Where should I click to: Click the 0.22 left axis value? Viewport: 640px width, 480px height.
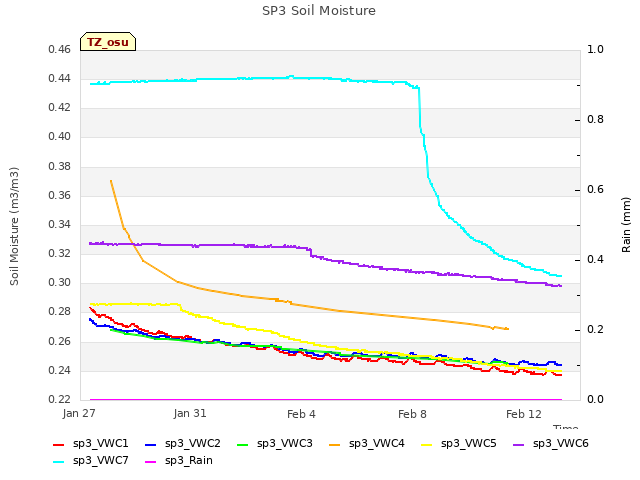click(60, 399)
